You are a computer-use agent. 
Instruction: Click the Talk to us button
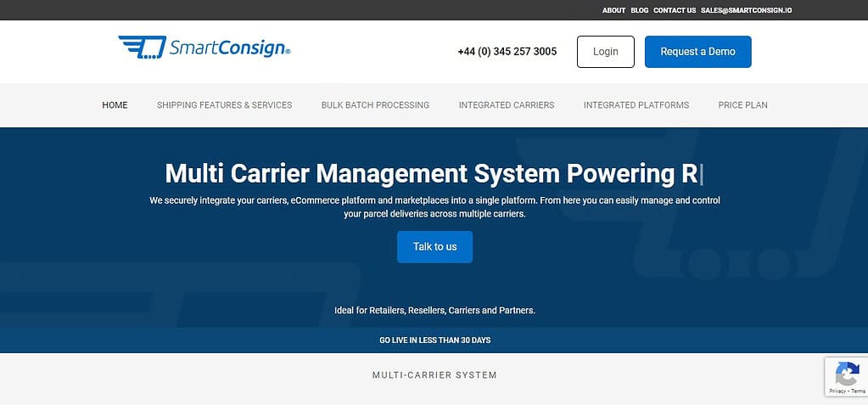click(434, 246)
